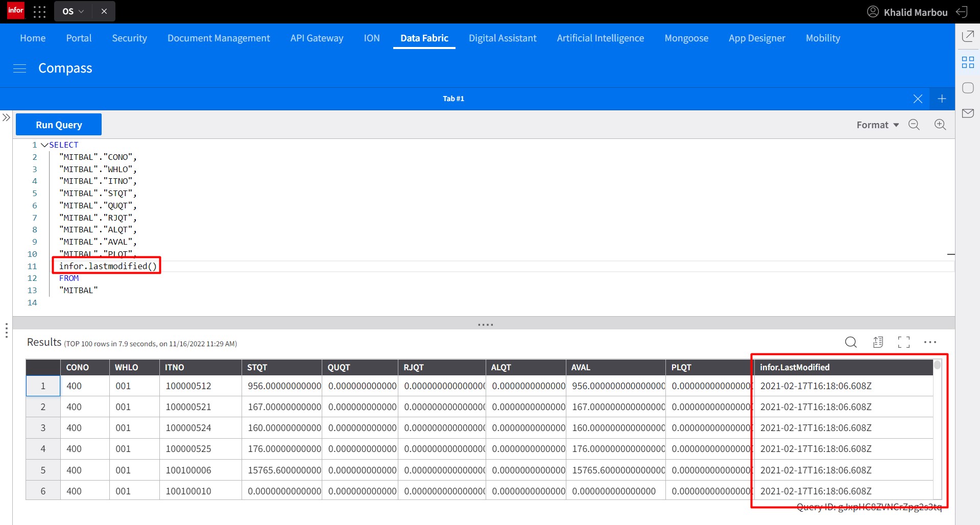Open the share icon in right sidebar
The height and width of the screenshot is (525, 980).
click(968, 36)
